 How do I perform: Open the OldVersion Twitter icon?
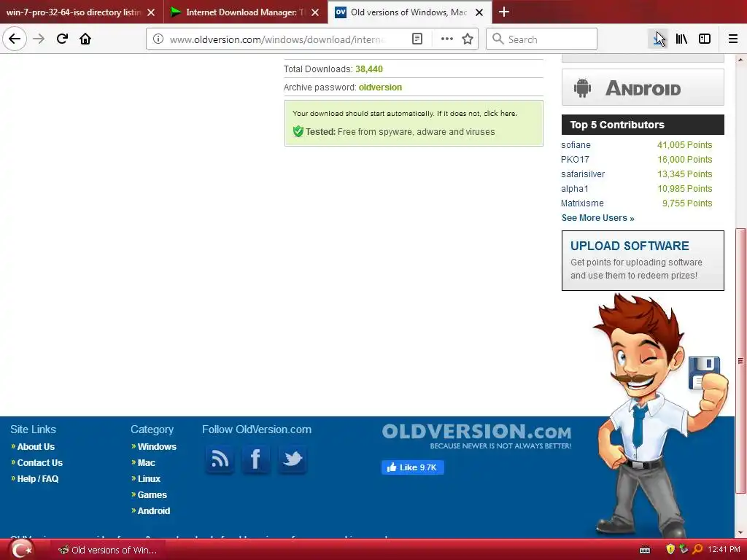click(292, 459)
